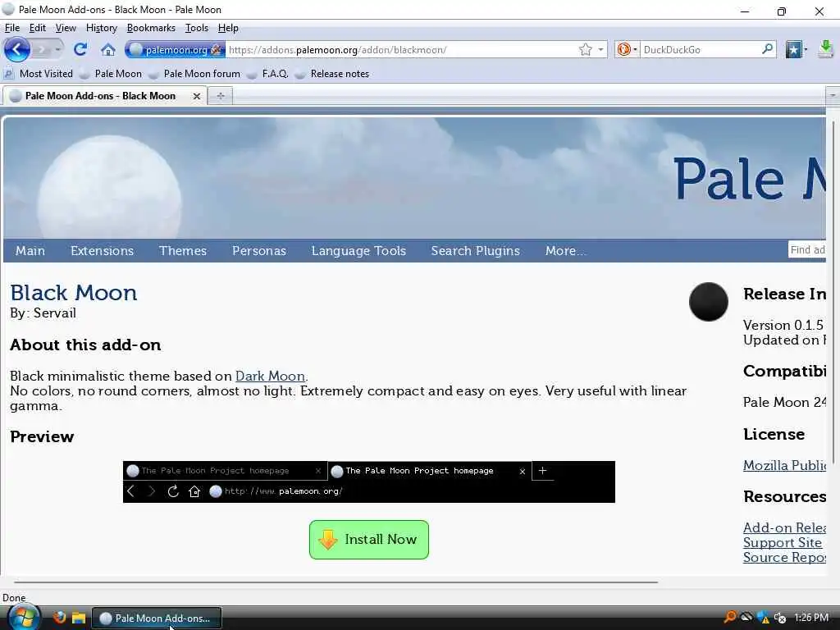Image resolution: width=840 pixels, height=630 pixels.
Task: Open the downloads green arrow button
Action: 826,50
